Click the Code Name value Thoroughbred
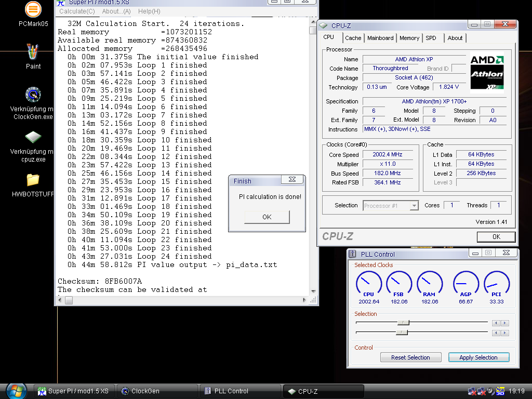The width and height of the screenshot is (532, 399). [x=390, y=68]
